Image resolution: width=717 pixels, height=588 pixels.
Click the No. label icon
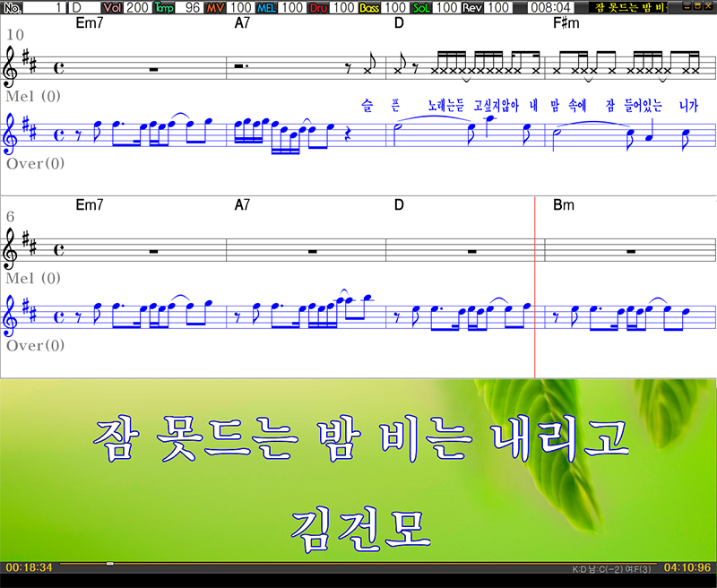tap(12, 7)
